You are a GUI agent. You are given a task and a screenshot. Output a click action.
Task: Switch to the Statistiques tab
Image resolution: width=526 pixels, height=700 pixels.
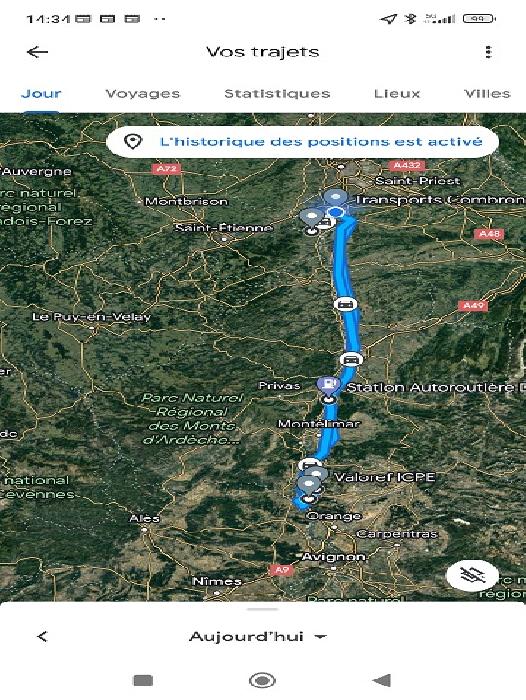pyautogui.click(x=277, y=93)
